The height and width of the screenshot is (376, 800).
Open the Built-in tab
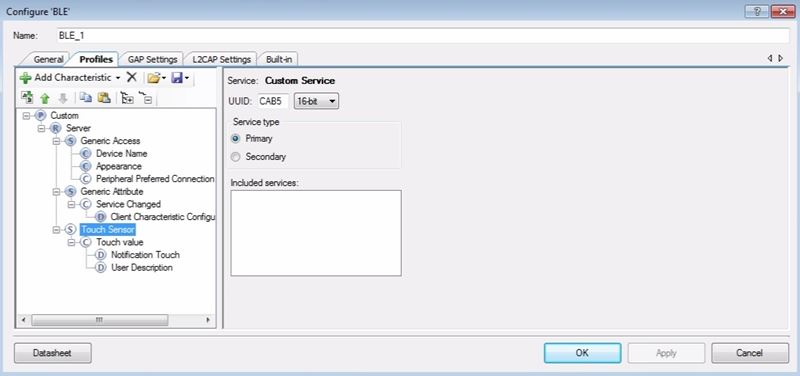click(279, 60)
